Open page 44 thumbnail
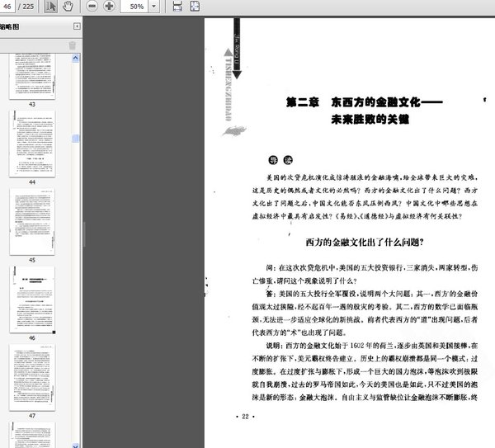Image resolution: width=495 pixels, height=448 pixels. [32, 144]
